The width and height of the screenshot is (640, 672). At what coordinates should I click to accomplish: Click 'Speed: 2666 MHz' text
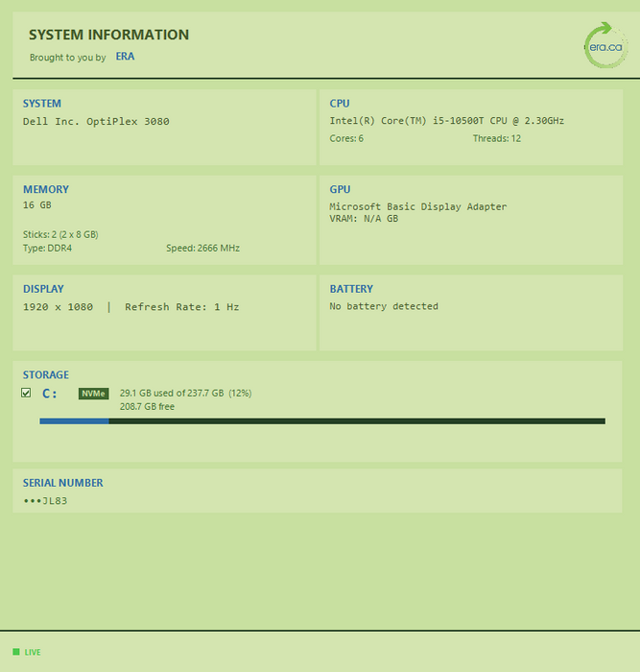coord(202,248)
